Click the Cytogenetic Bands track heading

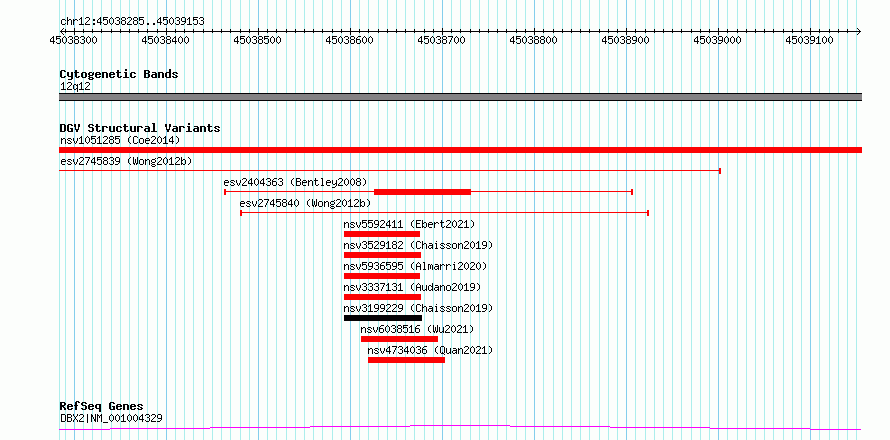point(119,74)
